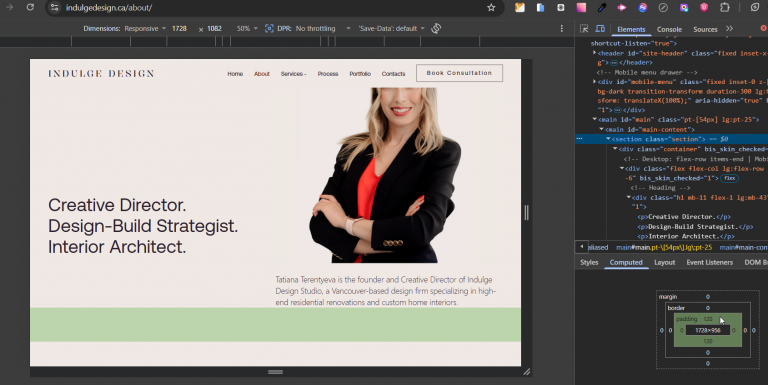Click box model content size 1728×956
Image resolution: width=768 pixels, height=385 pixels.
[x=708, y=331]
